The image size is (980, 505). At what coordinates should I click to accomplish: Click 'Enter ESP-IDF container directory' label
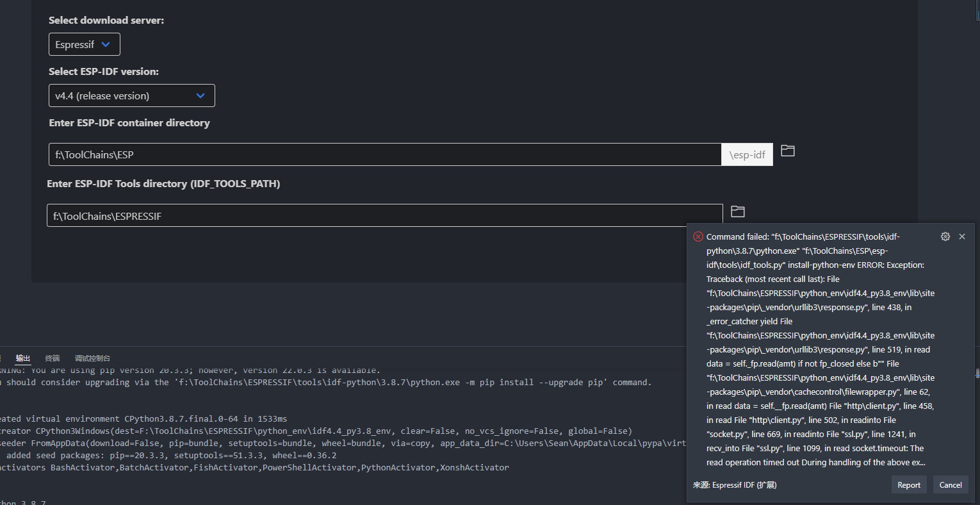click(x=129, y=122)
